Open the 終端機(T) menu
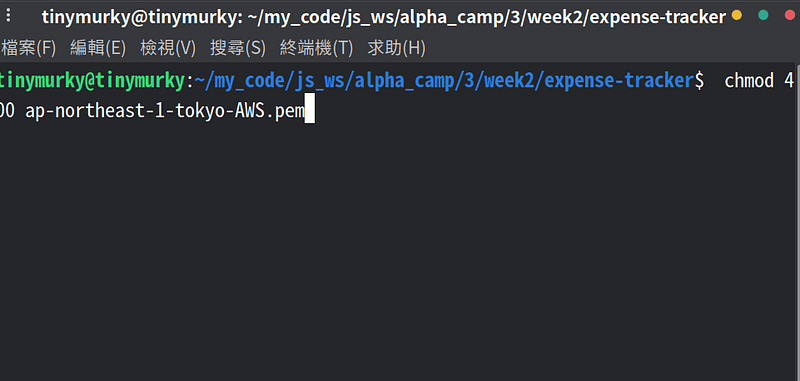 pos(316,48)
